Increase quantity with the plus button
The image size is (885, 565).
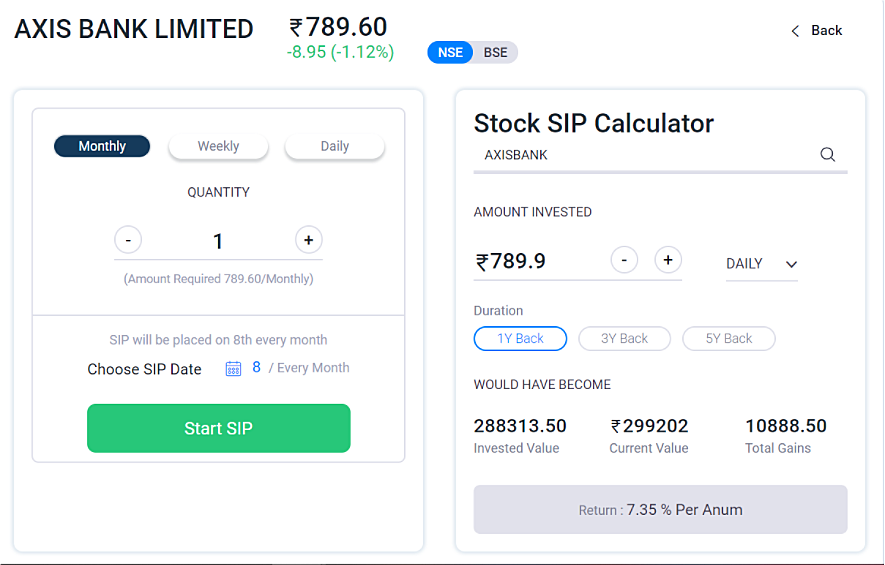[309, 240]
